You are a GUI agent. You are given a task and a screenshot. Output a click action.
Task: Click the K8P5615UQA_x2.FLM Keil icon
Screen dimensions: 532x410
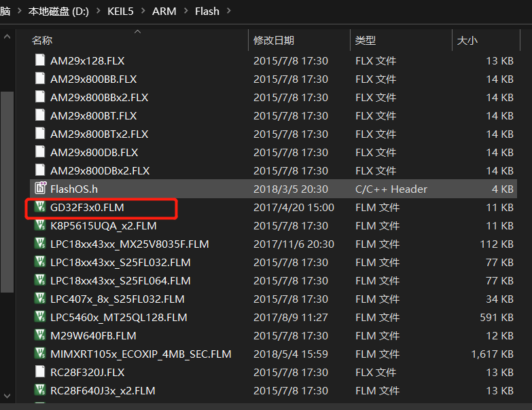pyautogui.click(x=40, y=225)
